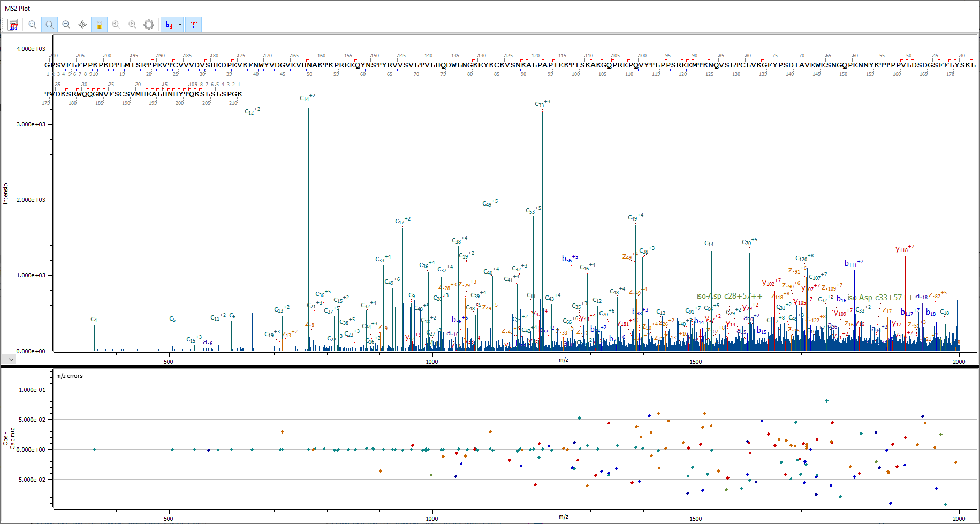The height and width of the screenshot is (524, 980).
Task: Go to previous zoom level
Action: [x=116, y=25]
